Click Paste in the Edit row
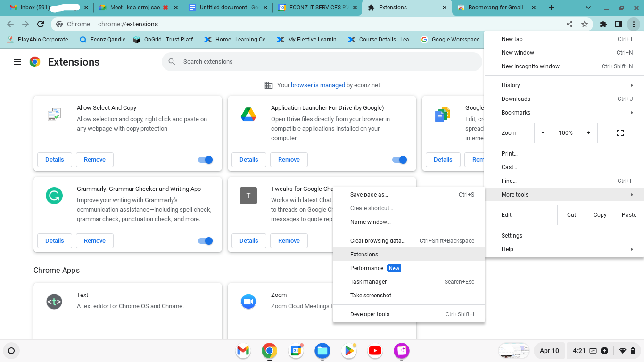The width and height of the screenshot is (644, 362). point(629,215)
